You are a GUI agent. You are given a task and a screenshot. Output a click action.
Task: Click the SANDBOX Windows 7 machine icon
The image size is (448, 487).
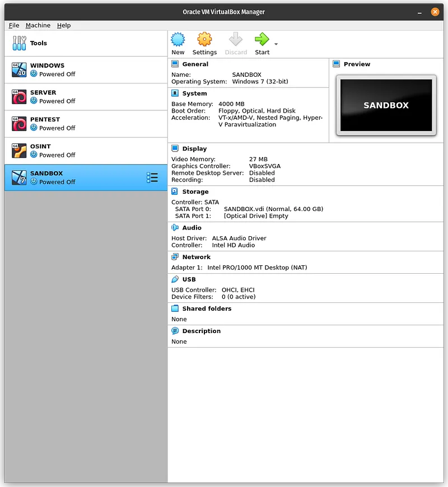(x=19, y=177)
